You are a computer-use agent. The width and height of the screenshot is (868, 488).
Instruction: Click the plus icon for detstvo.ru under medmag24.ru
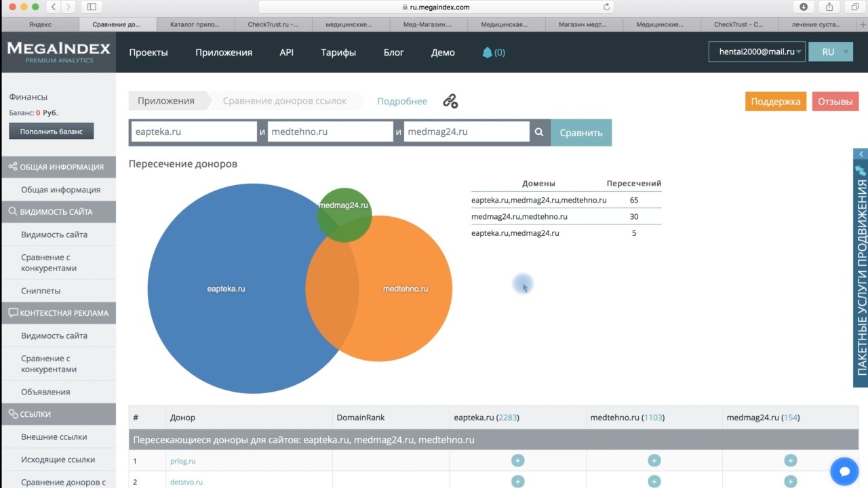(x=790, y=482)
